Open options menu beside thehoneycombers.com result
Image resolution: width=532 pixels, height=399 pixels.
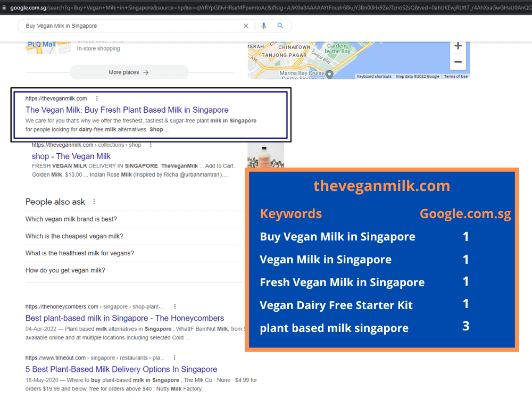[174, 306]
